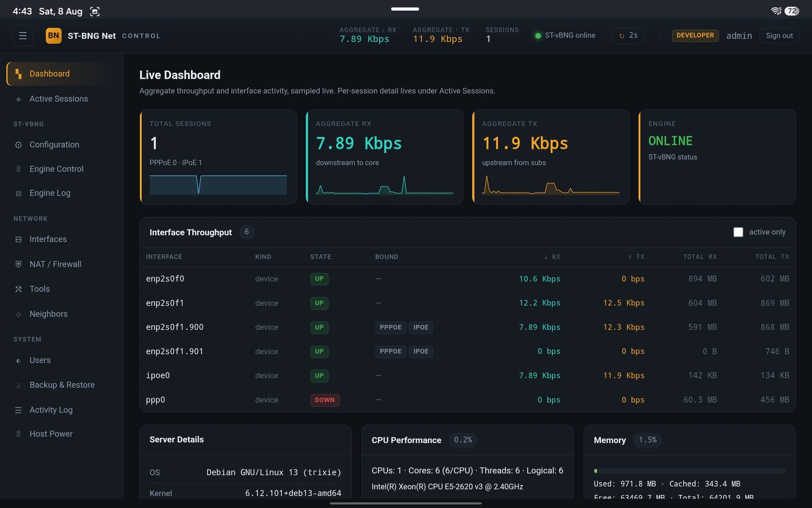812x508 pixels.
Task: Click the Total Sessions sparkline chart
Action: coord(218,185)
